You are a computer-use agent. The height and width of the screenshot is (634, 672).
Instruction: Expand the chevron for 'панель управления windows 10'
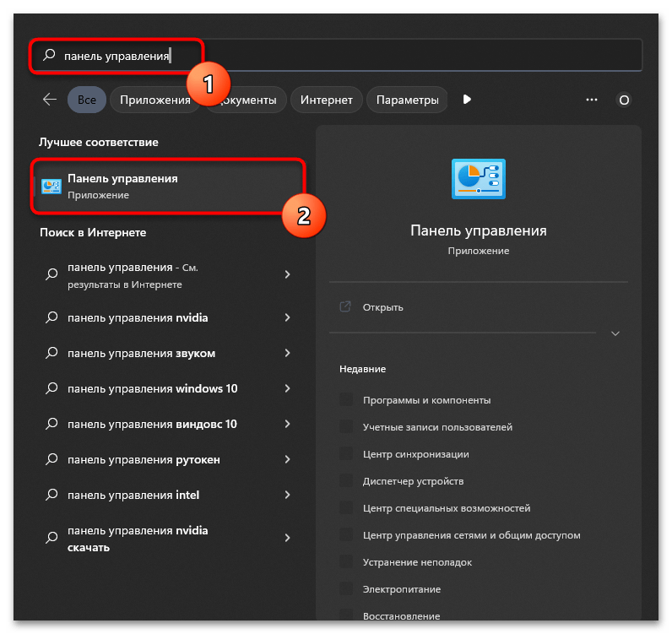tap(288, 388)
